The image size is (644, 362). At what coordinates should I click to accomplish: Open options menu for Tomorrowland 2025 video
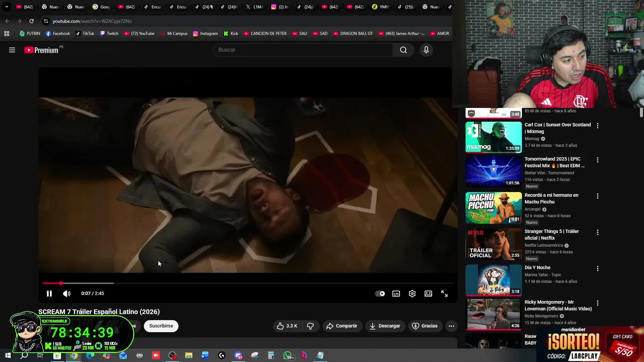click(598, 160)
